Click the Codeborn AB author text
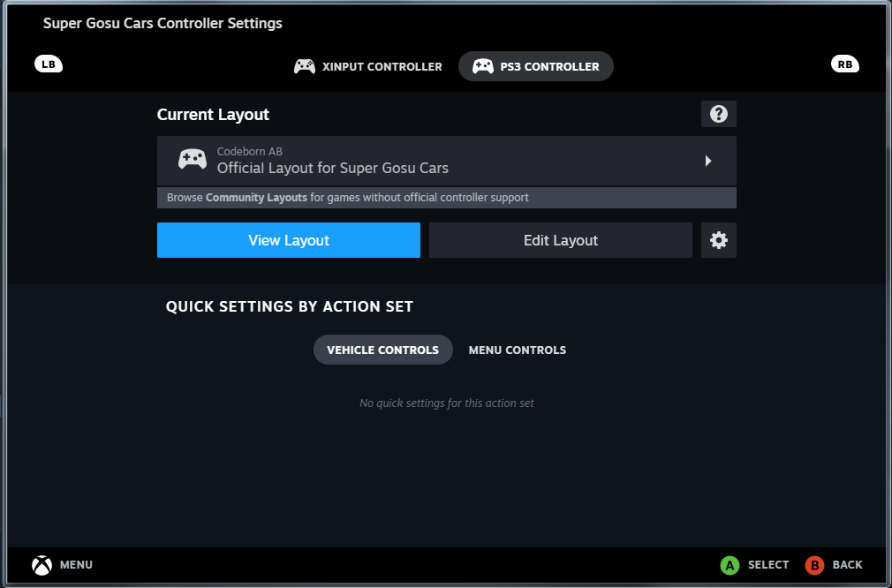 250,151
